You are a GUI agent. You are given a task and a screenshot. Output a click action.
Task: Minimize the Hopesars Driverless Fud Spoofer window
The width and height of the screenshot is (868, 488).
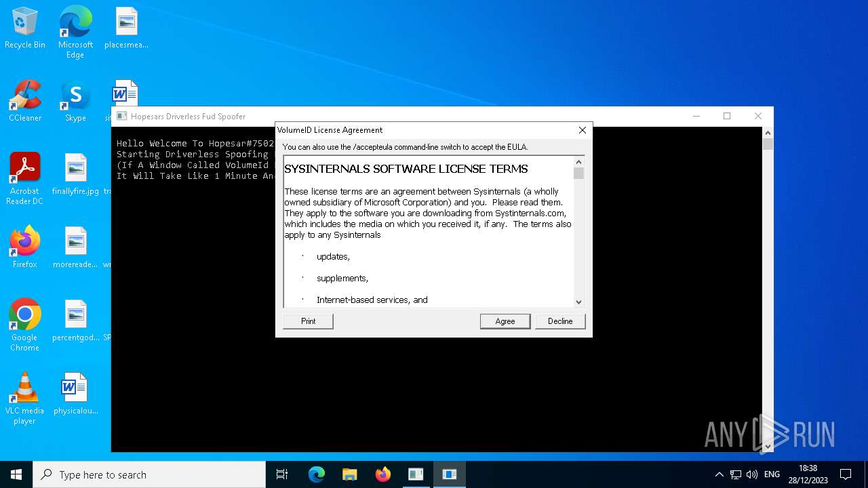tap(696, 117)
